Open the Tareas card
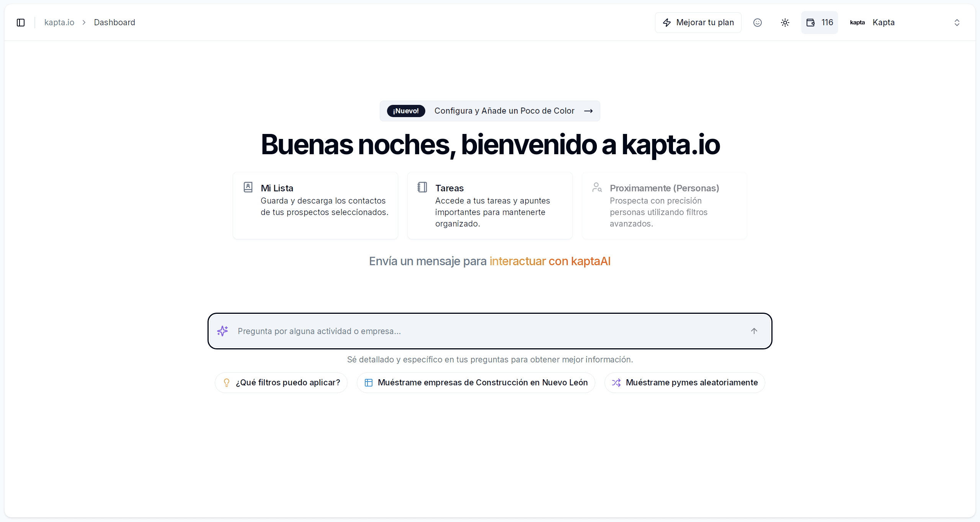 [490, 206]
